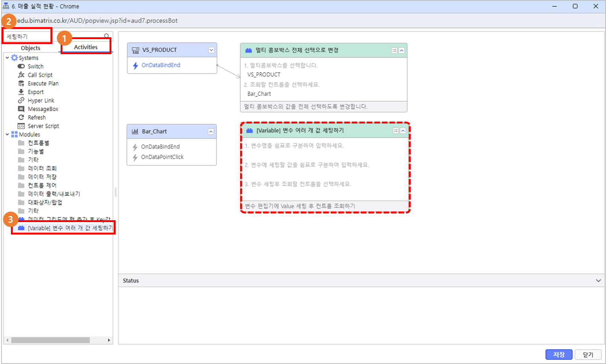Click the 데이터 저장 folder icon
Screen dimensions: 606x364
pos(21,177)
